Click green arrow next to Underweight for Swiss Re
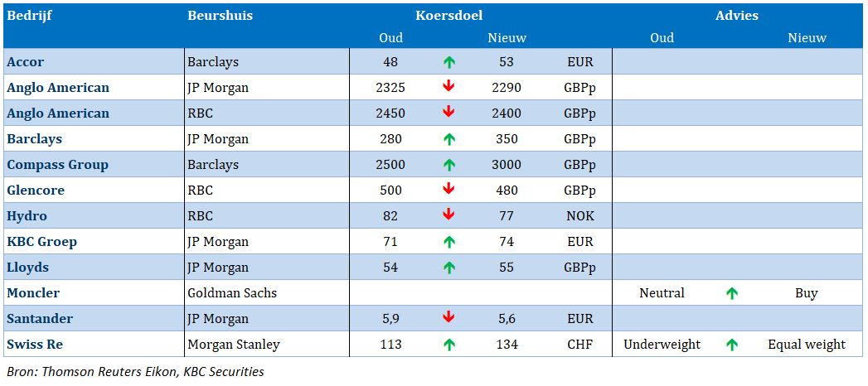 point(732,345)
